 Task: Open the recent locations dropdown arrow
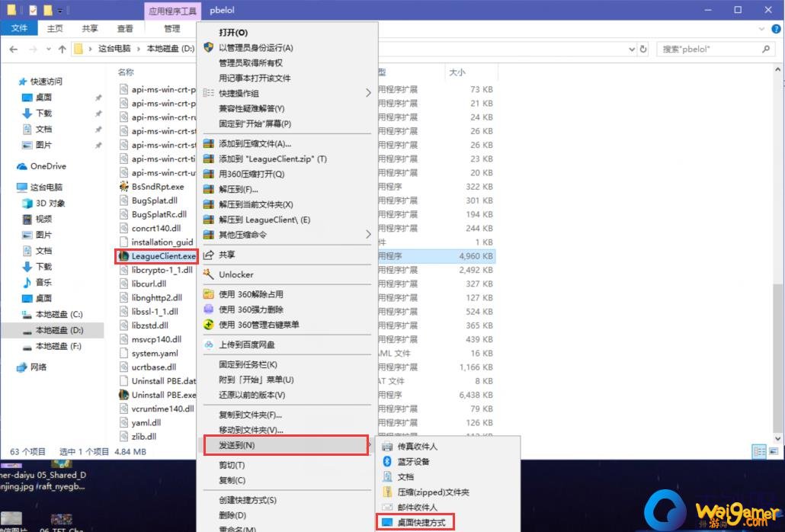click(49, 49)
